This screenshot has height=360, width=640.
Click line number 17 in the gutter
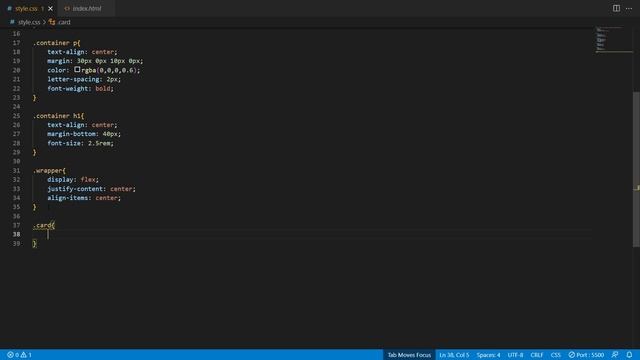coord(16,43)
